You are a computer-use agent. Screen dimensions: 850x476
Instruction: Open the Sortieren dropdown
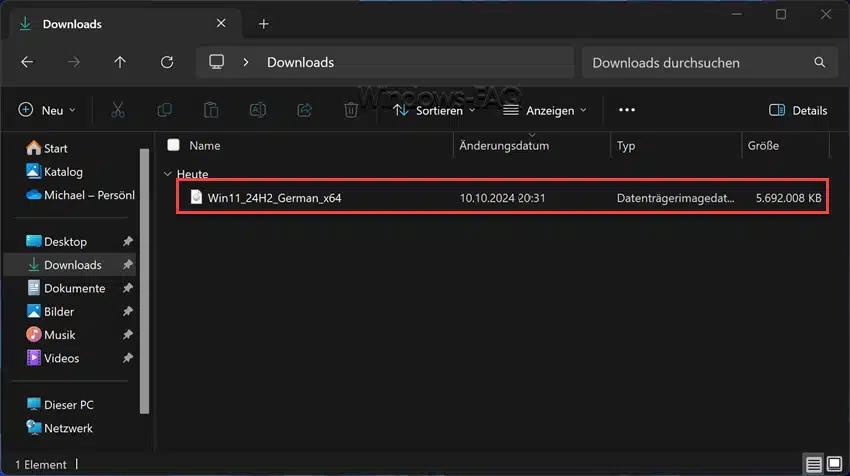click(x=434, y=110)
